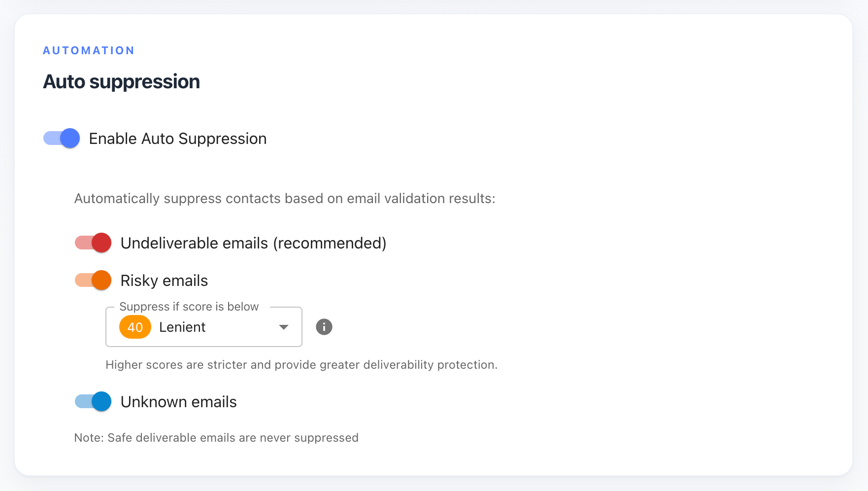The height and width of the screenshot is (491, 868).
Task: Click the Automatically suppress contacts description
Action: [285, 198]
